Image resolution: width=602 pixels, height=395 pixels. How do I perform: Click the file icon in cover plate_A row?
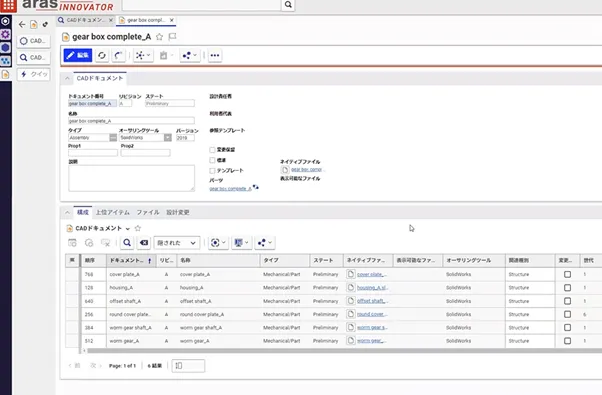coord(351,274)
